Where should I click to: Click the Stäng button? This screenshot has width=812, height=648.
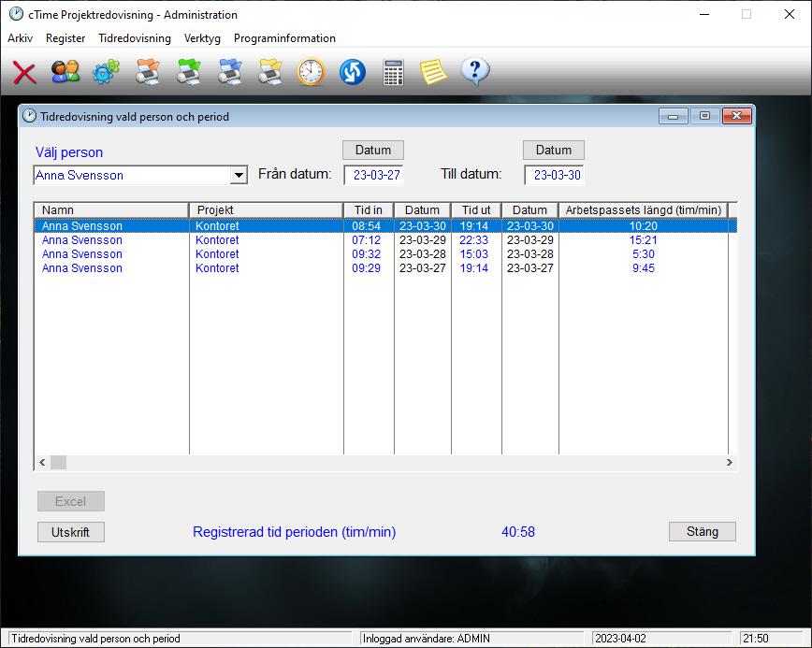703,531
